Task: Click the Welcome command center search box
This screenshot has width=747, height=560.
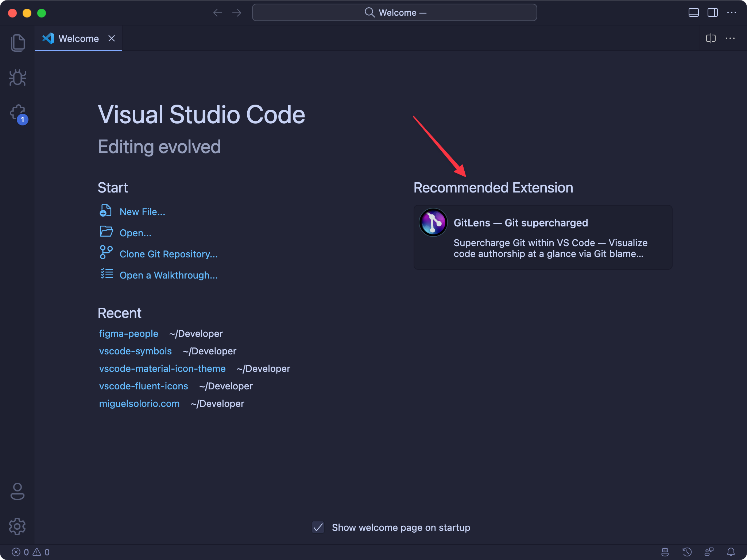Action: click(x=394, y=13)
